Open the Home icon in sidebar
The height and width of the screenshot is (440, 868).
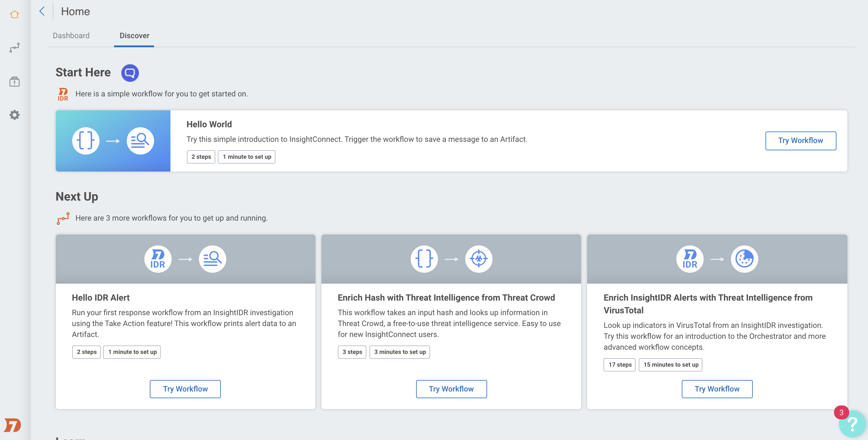[x=15, y=15]
